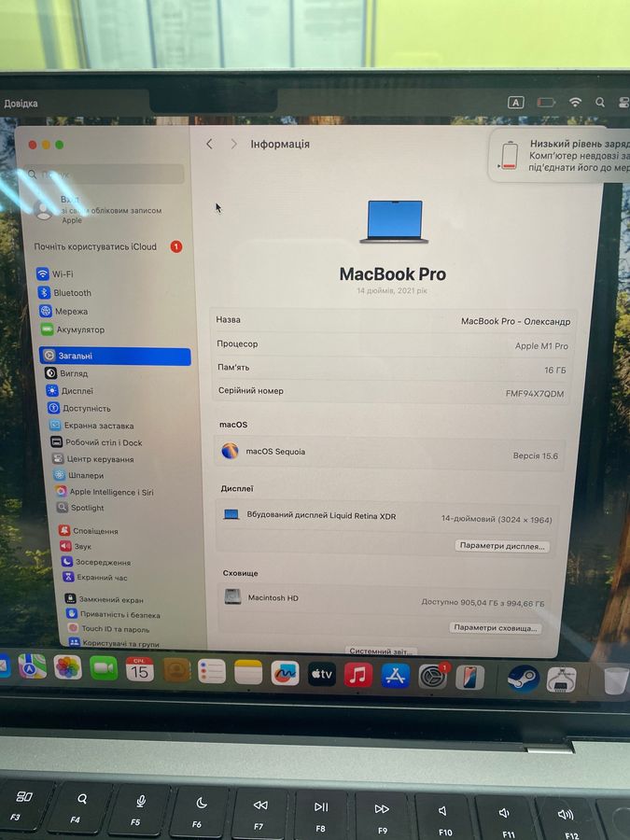
Task: Click the Параметри сховища button
Action: [x=495, y=628]
